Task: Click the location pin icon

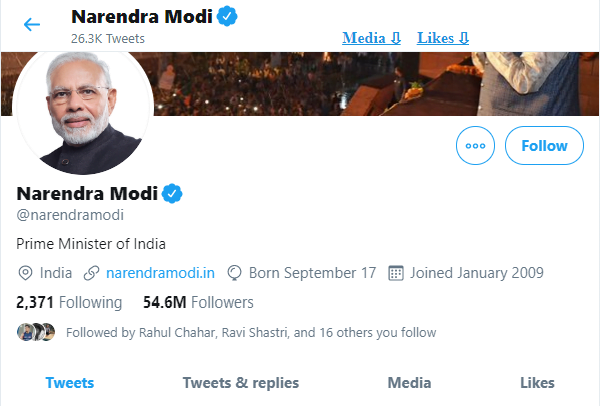Action: point(26,272)
